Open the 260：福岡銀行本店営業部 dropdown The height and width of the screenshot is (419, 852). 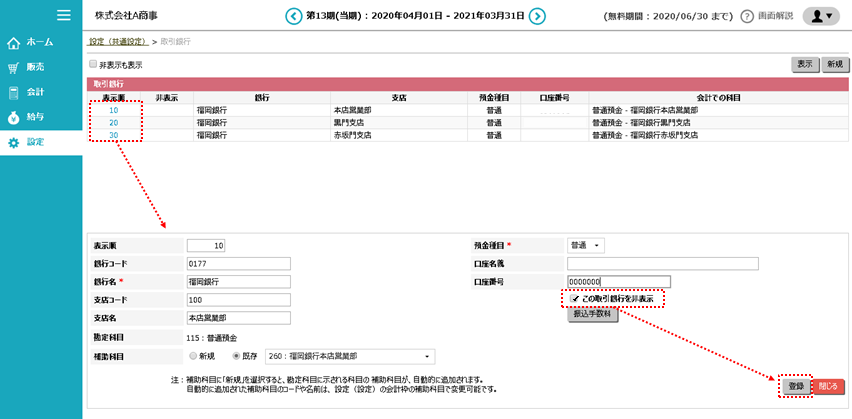click(x=350, y=357)
